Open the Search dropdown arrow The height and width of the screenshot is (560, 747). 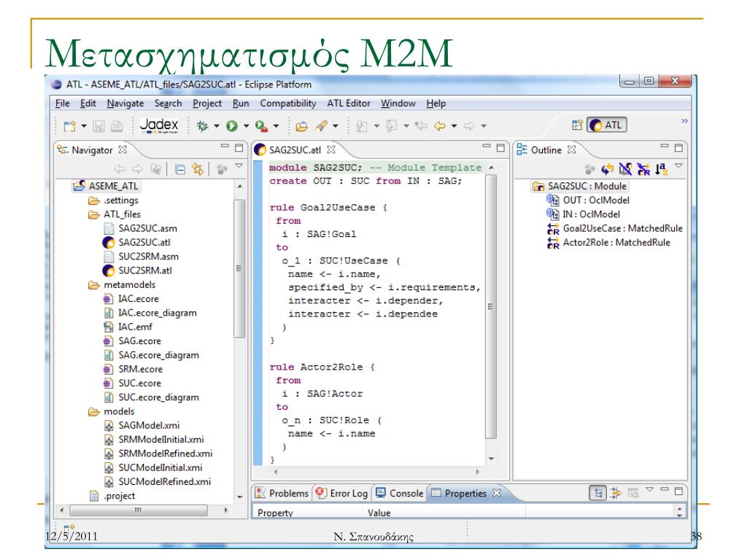click(336, 126)
